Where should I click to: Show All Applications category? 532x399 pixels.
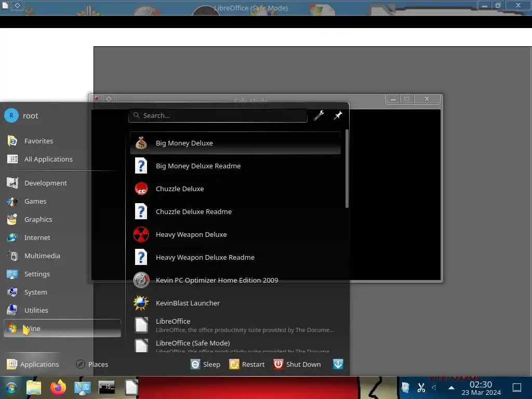[62, 159]
